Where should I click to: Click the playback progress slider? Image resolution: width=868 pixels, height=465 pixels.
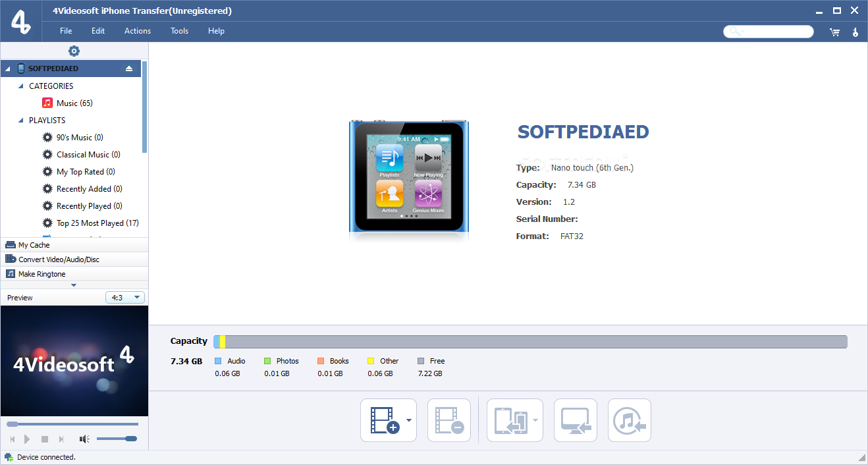tap(72, 424)
